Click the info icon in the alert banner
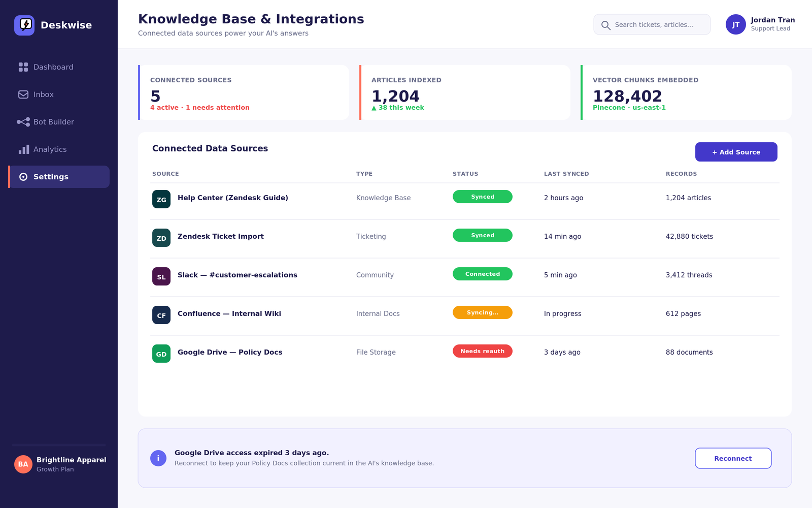Viewport: 812px width, 508px height. point(158,458)
